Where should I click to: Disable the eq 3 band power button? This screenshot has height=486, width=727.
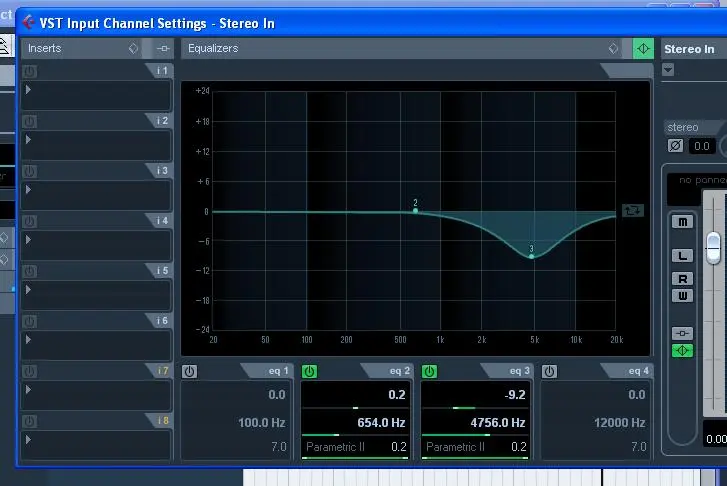click(x=429, y=371)
